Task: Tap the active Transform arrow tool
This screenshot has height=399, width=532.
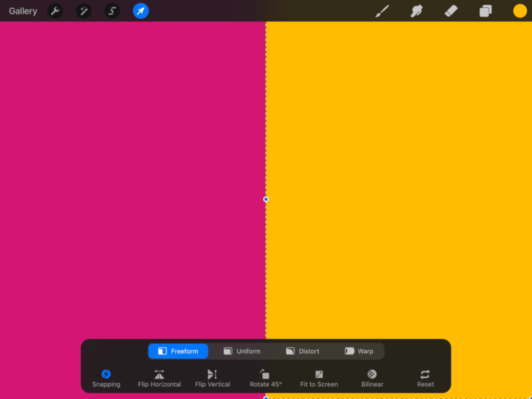Action: tap(140, 11)
